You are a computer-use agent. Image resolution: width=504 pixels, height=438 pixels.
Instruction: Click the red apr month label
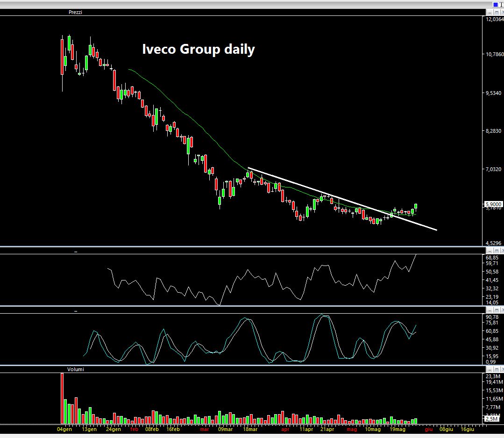tap(285, 429)
